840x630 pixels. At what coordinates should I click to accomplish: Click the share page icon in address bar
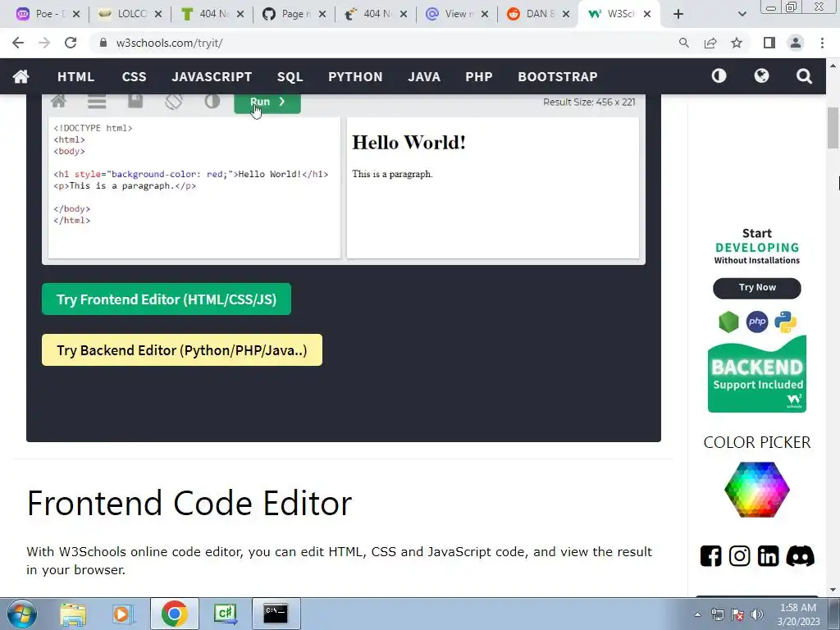[710, 43]
